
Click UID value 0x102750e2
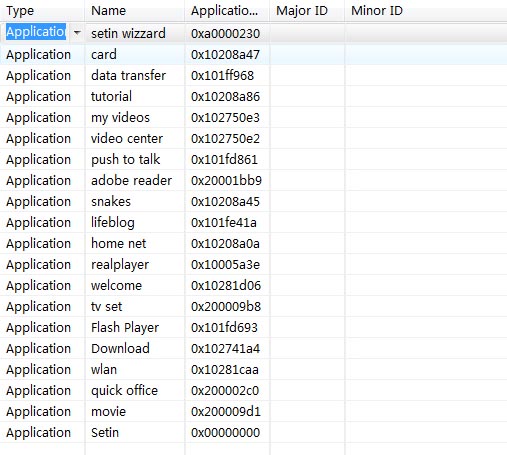point(225,138)
